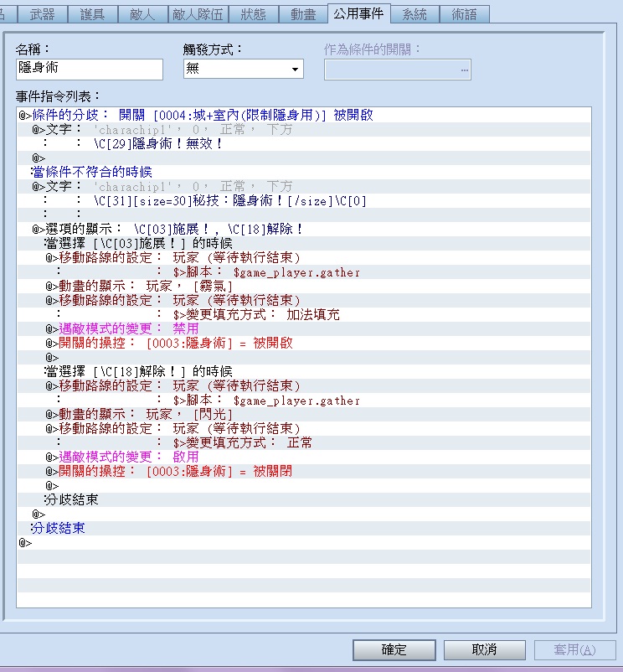Screen dimensions: 623x672
Task: Switch to the 武器 tab
Action: point(42,14)
